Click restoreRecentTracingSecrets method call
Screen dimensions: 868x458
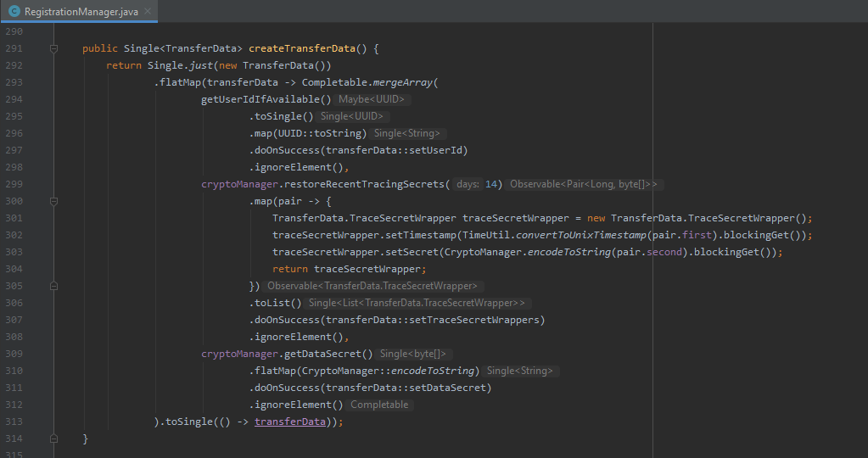point(364,184)
